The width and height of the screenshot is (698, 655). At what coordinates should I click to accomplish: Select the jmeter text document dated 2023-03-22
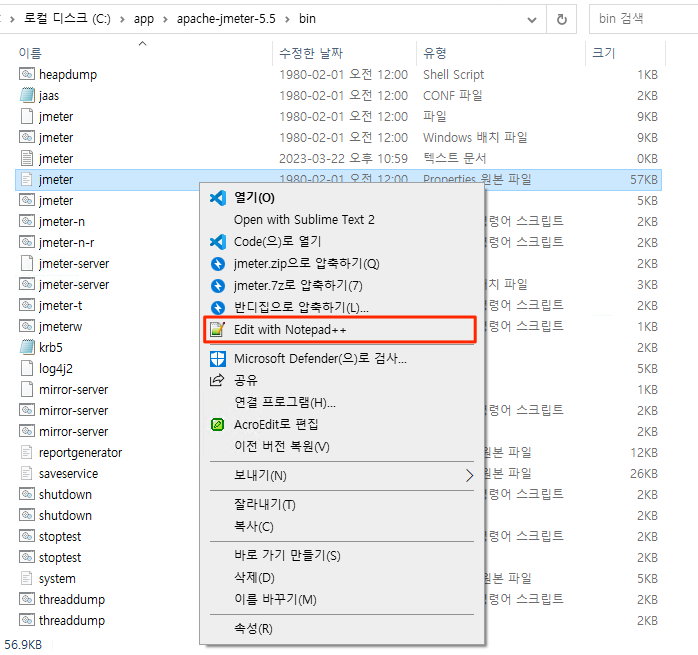pos(338,158)
